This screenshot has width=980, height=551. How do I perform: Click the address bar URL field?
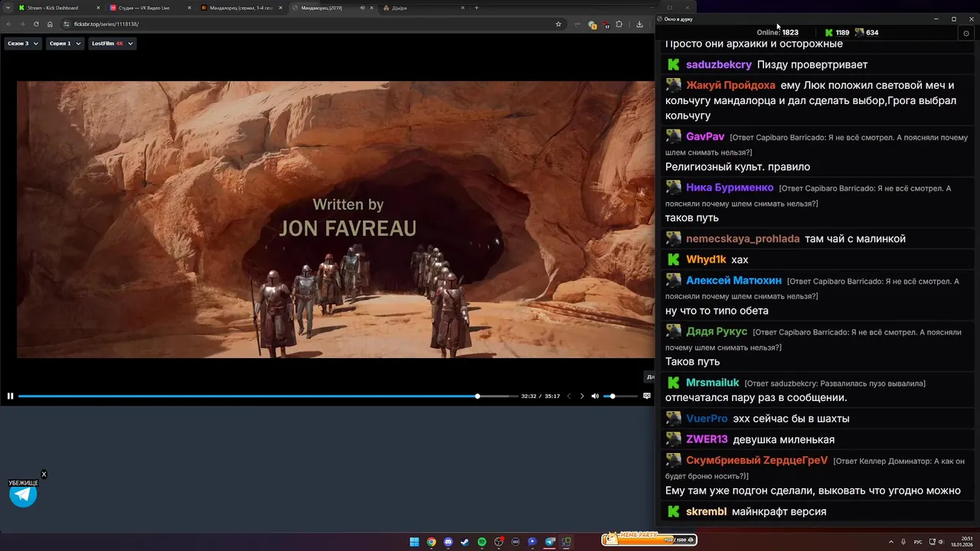pyautogui.click(x=306, y=24)
